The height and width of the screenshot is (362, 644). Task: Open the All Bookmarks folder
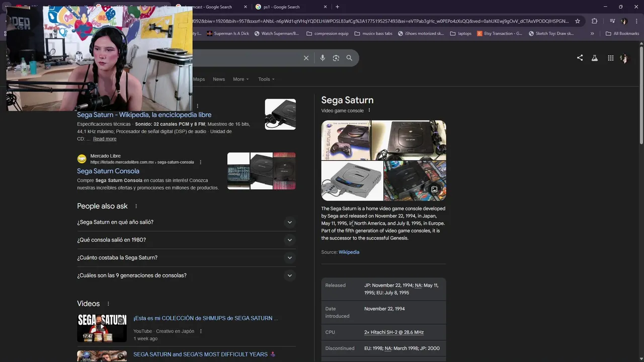pyautogui.click(x=622, y=34)
